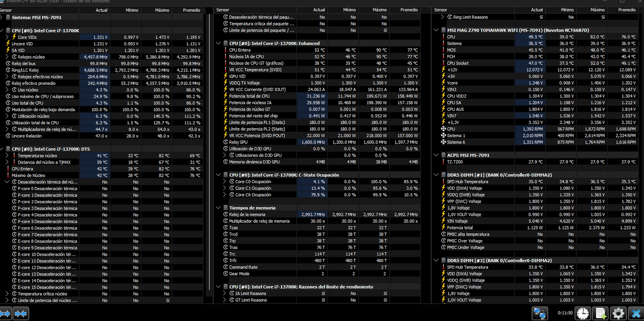Open the remote network monitoring icon

[x=540, y=313]
